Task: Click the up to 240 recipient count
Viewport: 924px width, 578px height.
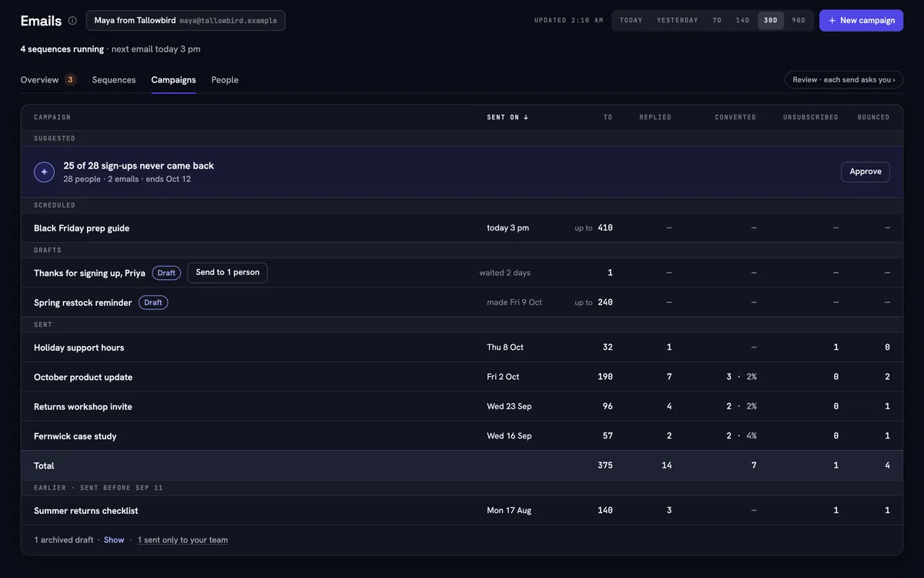Action: tap(594, 303)
